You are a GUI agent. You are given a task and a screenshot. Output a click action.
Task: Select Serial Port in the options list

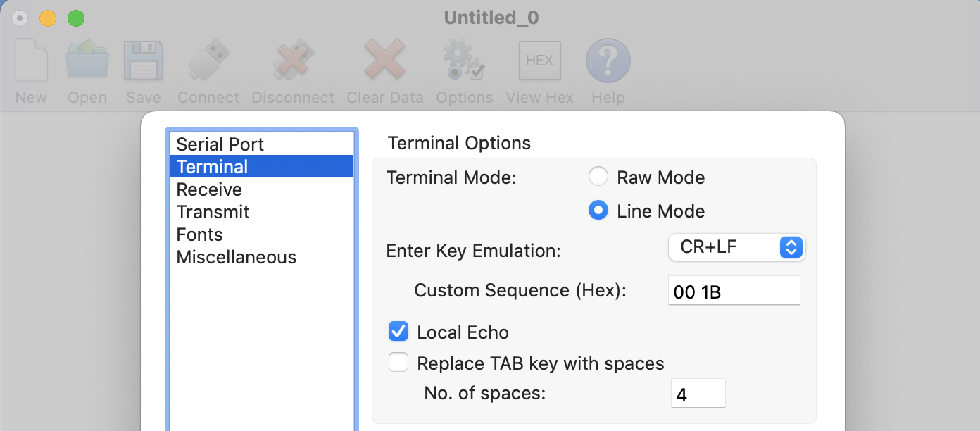(220, 144)
